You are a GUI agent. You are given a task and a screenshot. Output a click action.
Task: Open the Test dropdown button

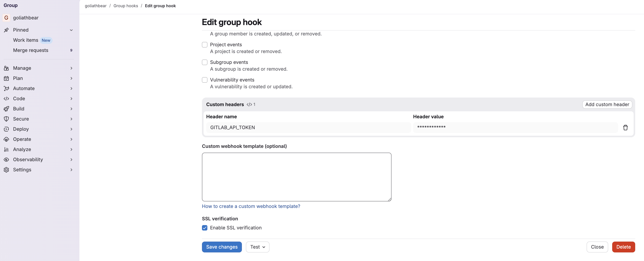click(257, 247)
